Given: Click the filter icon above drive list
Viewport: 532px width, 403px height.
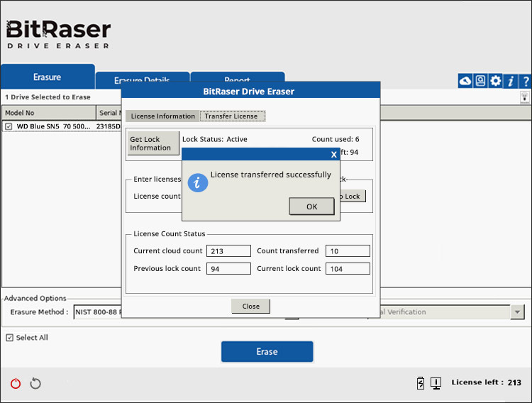Looking at the screenshot, I should [525, 97].
